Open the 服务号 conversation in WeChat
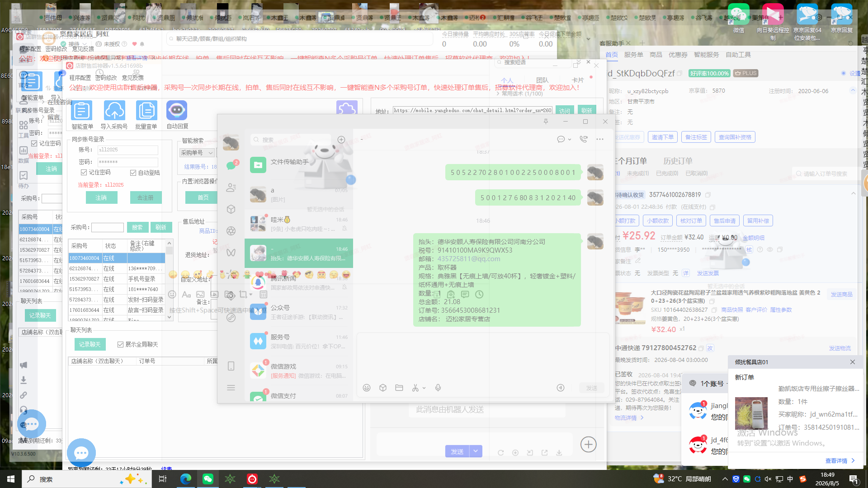 point(299,342)
